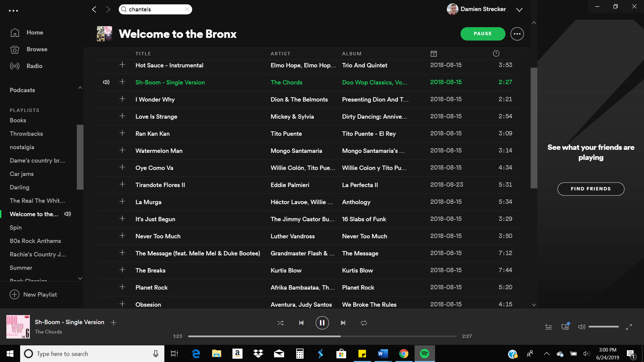644x362 pixels.
Task: Mute the volume speaker icon
Action: (x=581, y=326)
